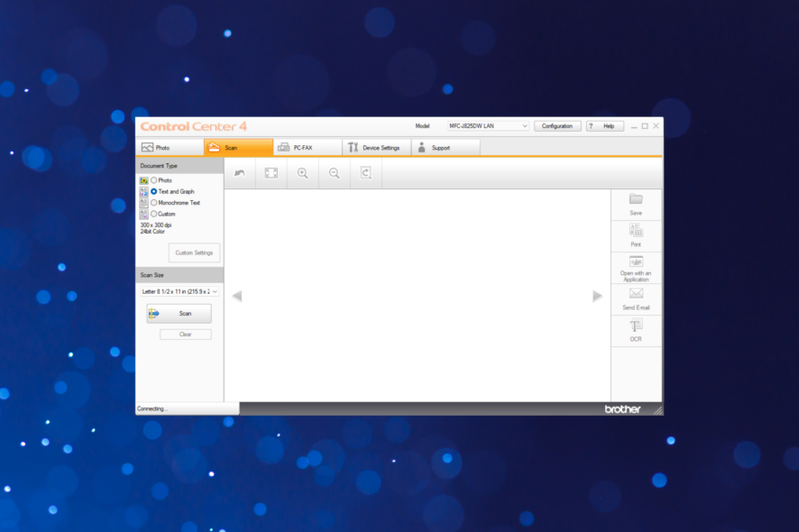This screenshot has width=799, height=532.
Task: Click the undo arrow toolbar icon
Action: pos(240,173)
